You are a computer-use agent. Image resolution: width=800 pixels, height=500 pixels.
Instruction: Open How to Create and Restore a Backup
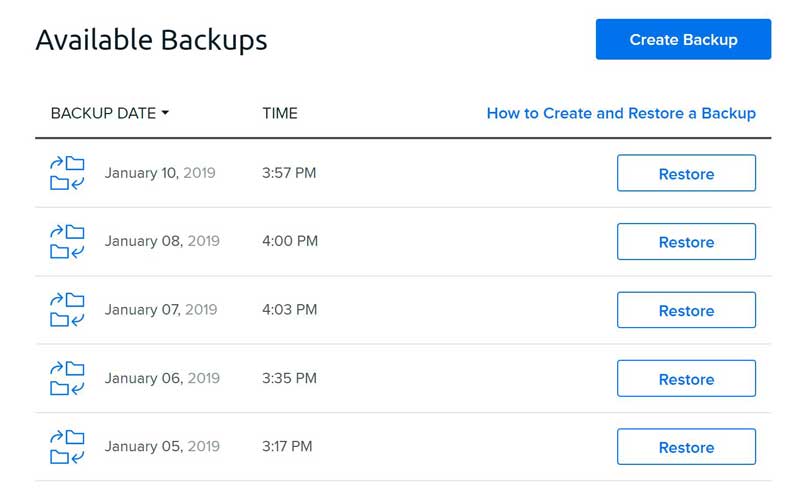click(621, 113)
